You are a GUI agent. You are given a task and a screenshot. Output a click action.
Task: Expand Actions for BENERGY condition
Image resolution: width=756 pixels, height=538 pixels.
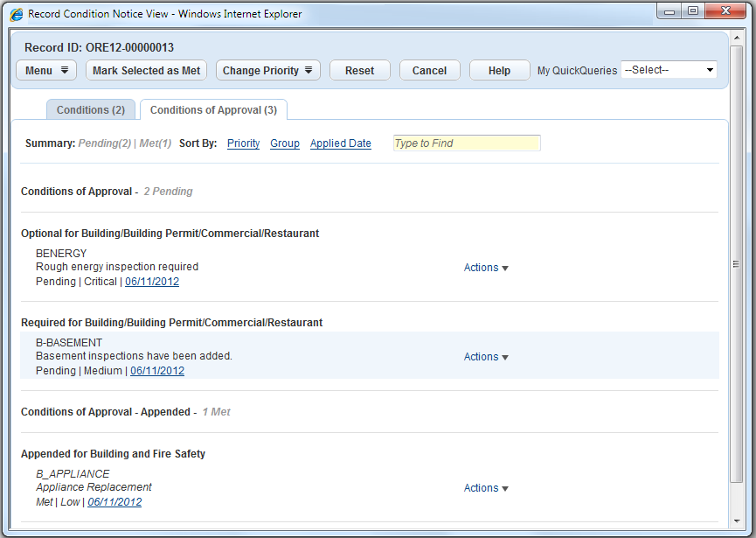point(486,268)
